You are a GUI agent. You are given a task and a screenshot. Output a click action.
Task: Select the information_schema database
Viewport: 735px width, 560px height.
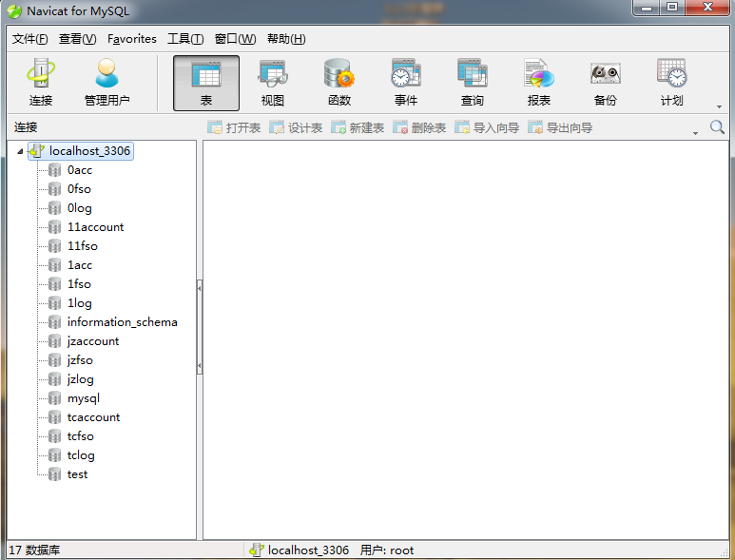pos(123,322)
